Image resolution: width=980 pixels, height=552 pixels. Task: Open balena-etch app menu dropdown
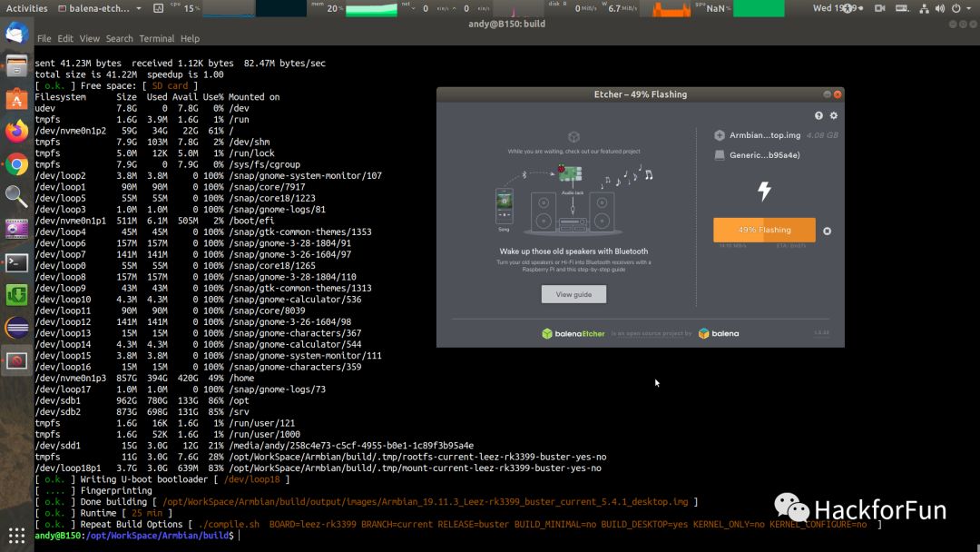100,8
